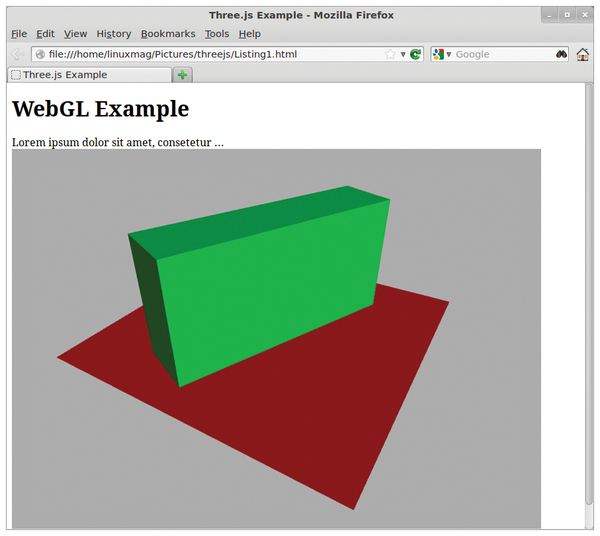This screenshot has height=536, width=600.
Task: Click the vertical page scrollbar
Action: point(589,300)
